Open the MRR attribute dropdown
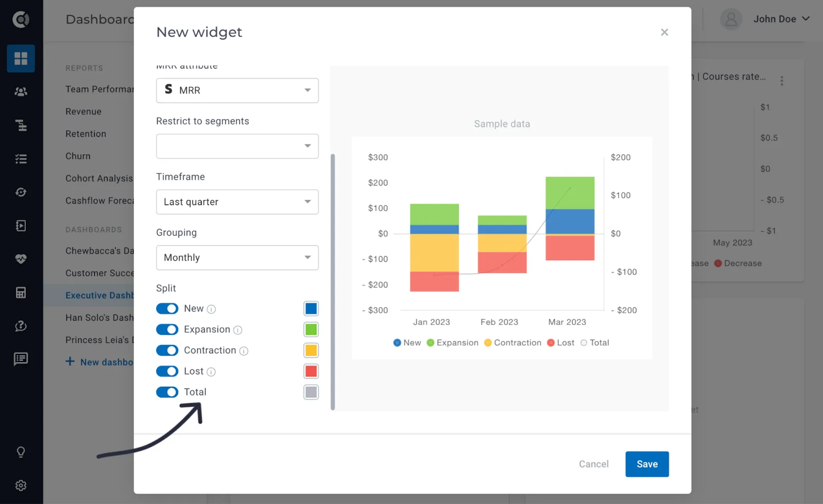Image resolution: width=823 pixels, height=504 pixels. (237, 91)
